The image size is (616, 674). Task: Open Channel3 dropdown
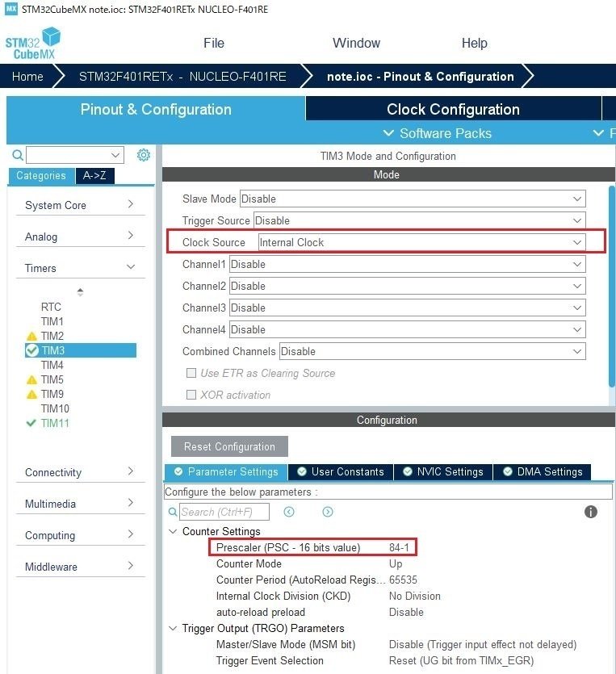(408, 308)
